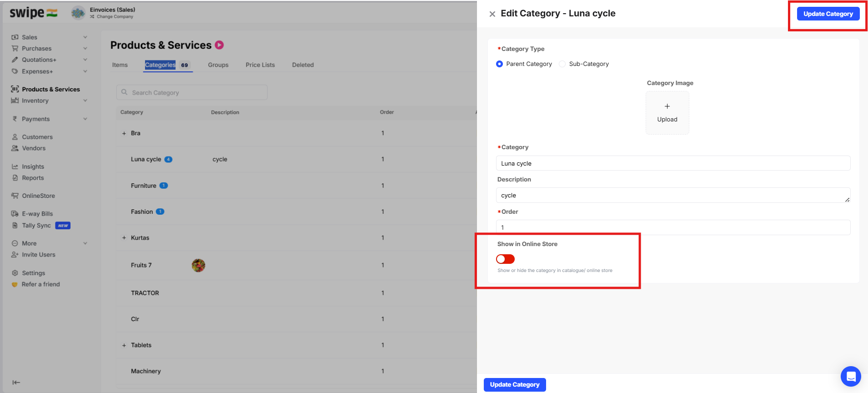Expand the Sales menu chevron
Viewport: 868px width, 393px height.
click(x=85, y=37)
